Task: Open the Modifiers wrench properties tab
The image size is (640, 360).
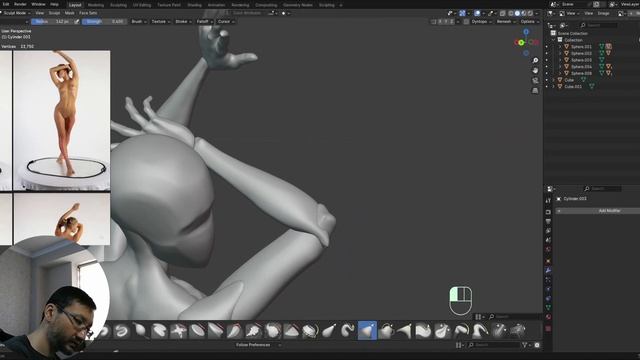Action: tap(548, 270)
